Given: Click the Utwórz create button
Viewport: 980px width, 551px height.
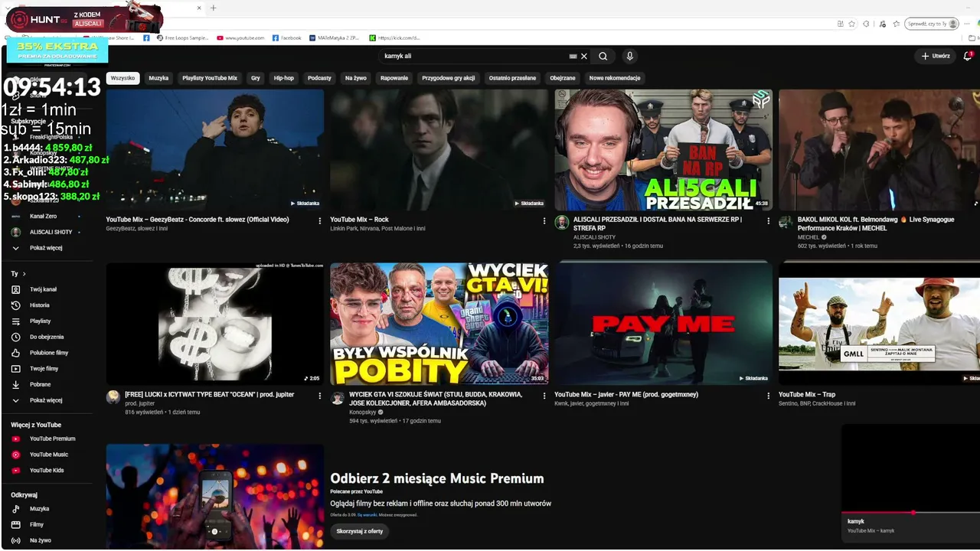Looking at the screenshot, I should coord(936,56).
